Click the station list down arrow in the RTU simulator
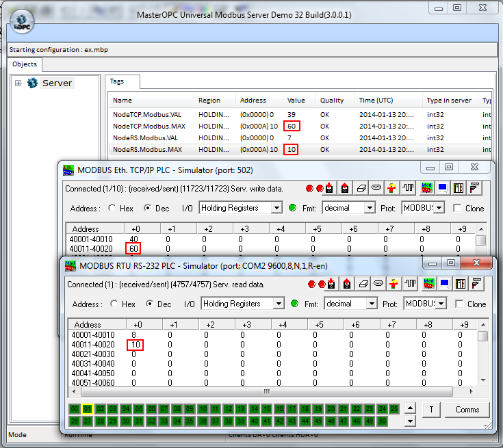The width and height of the screenshot is (503, 448). [x=410, y=421]
